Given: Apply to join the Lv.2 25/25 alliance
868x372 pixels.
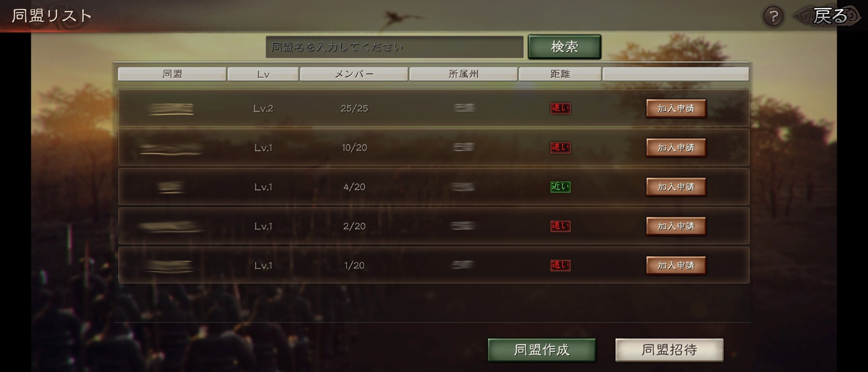Looking at the screenshot, I should 676,108.
